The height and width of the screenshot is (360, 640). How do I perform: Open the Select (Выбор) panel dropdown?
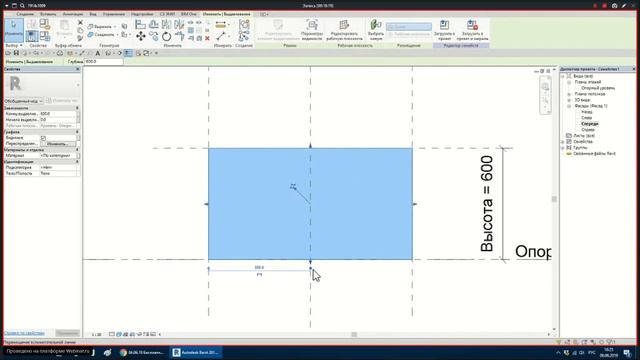point(14,46)
